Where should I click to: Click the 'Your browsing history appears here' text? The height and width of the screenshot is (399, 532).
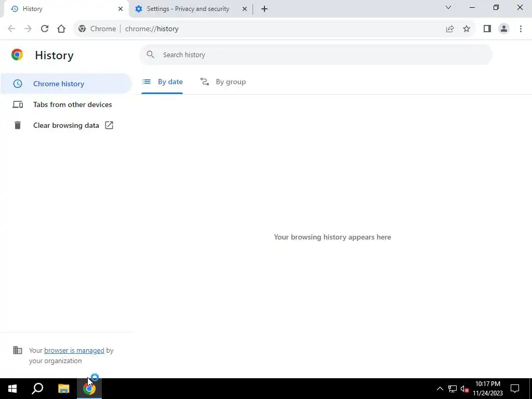pyautogui.click(x=332, y=237)
